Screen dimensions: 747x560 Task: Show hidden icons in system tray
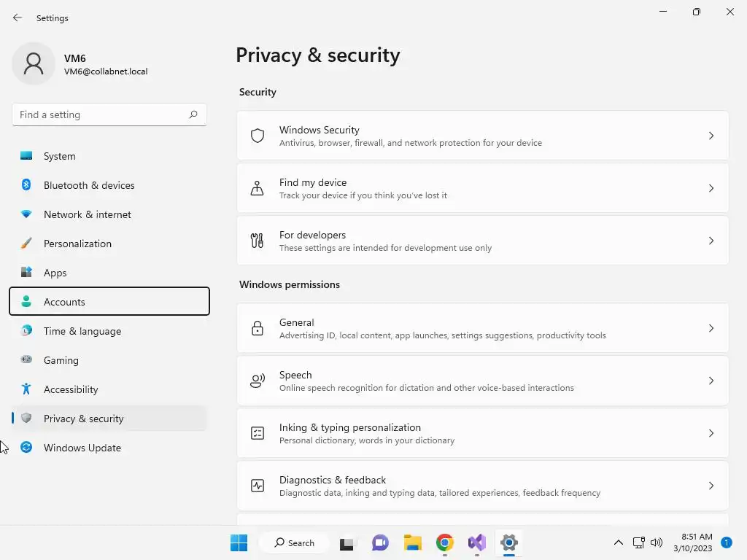619,542
